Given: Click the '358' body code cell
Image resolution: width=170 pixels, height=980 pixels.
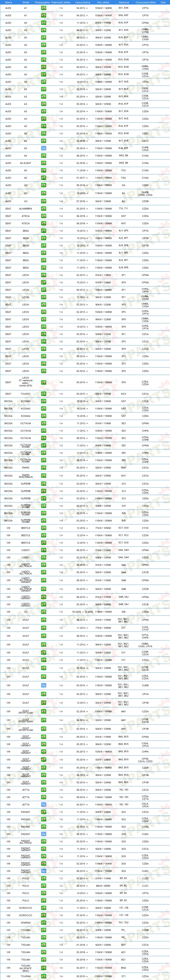Looking at the screenshot, I should [x=123, y=612].
